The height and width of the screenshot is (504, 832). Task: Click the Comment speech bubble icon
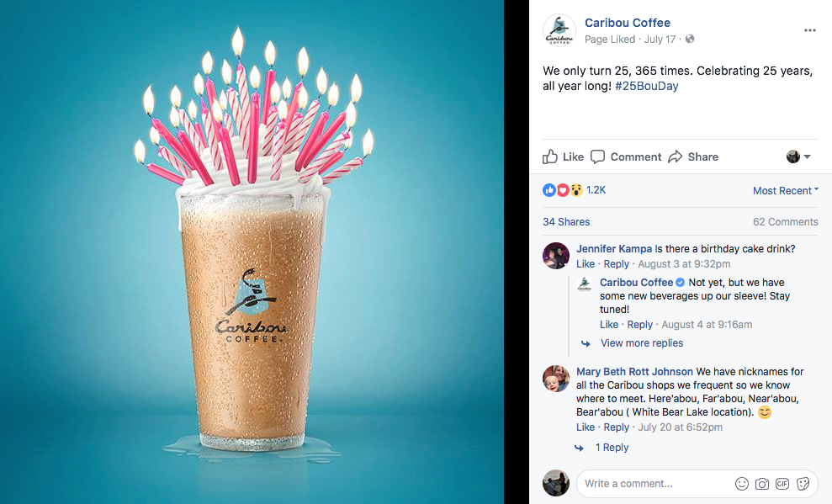(597, 157)
